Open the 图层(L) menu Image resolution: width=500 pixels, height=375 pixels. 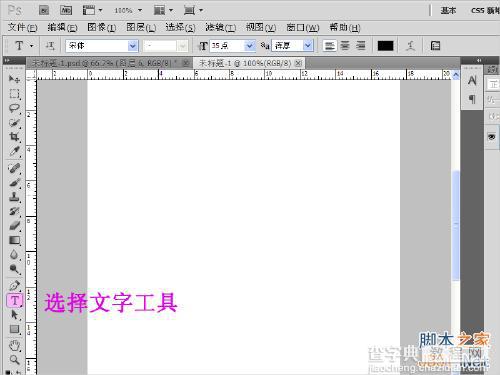141,27
